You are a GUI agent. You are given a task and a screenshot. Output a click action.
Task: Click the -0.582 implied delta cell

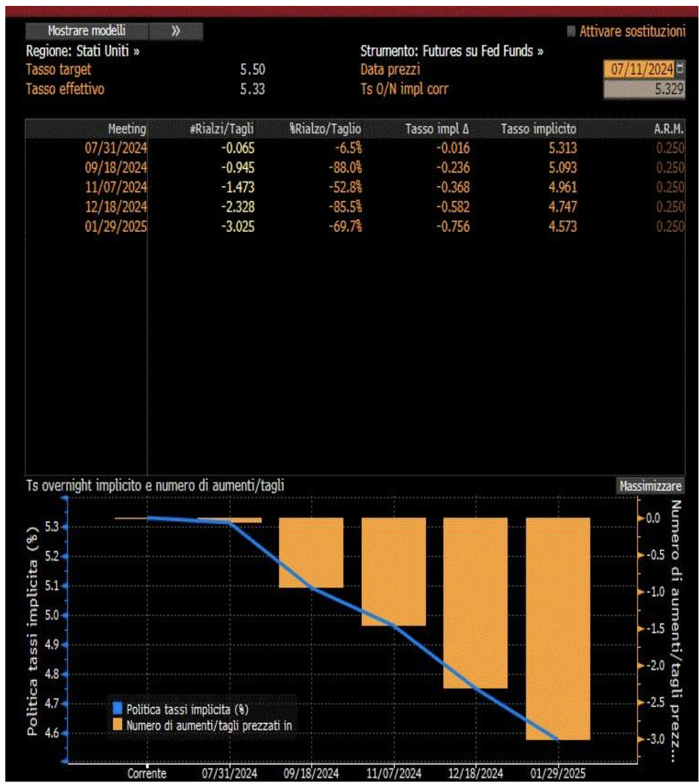click(453, 207)
